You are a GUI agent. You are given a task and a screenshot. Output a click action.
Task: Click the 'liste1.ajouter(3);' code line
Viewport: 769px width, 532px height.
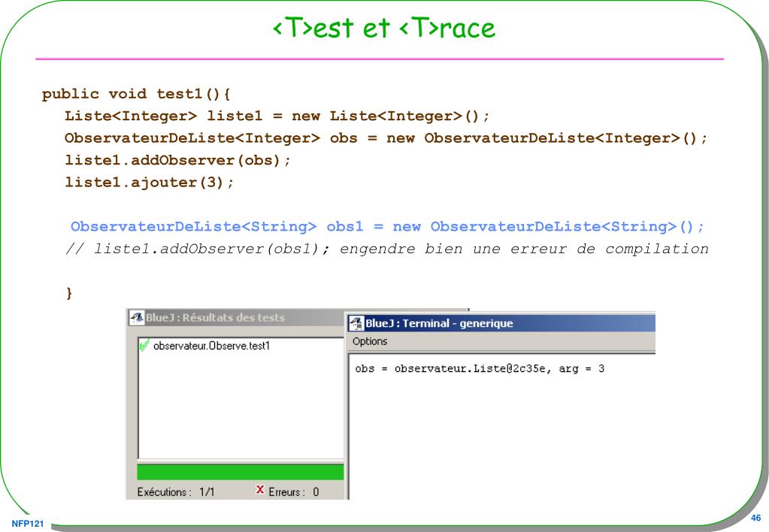pos(150,183)
